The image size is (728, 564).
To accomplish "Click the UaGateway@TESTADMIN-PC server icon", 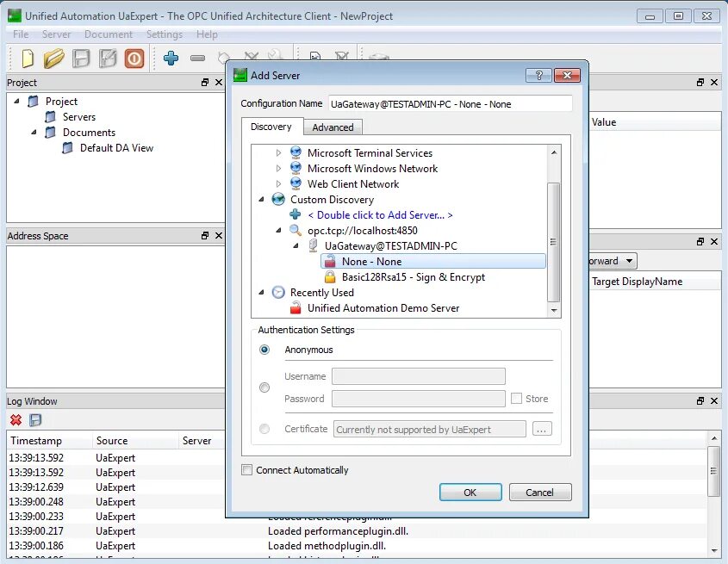I will coord(313,245).
